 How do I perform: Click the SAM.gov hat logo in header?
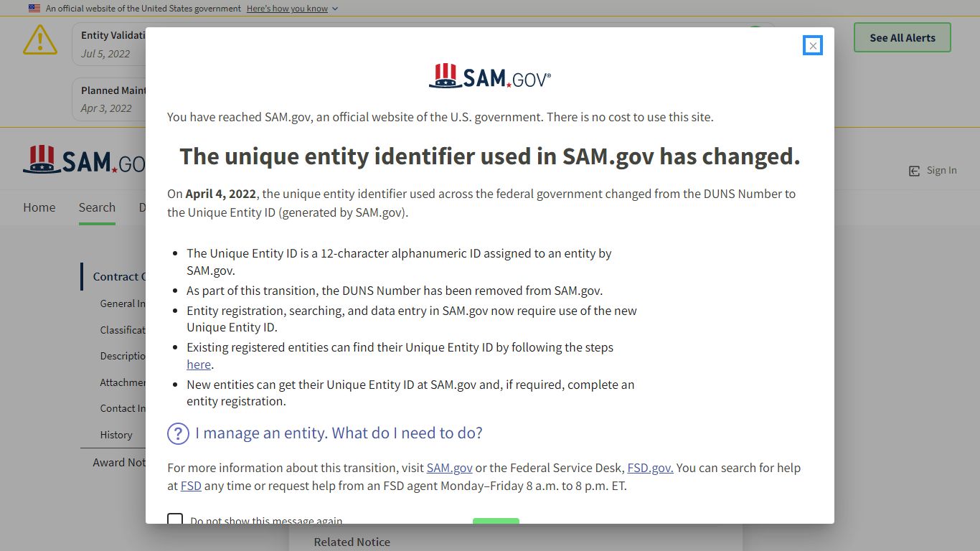[84, 160]
